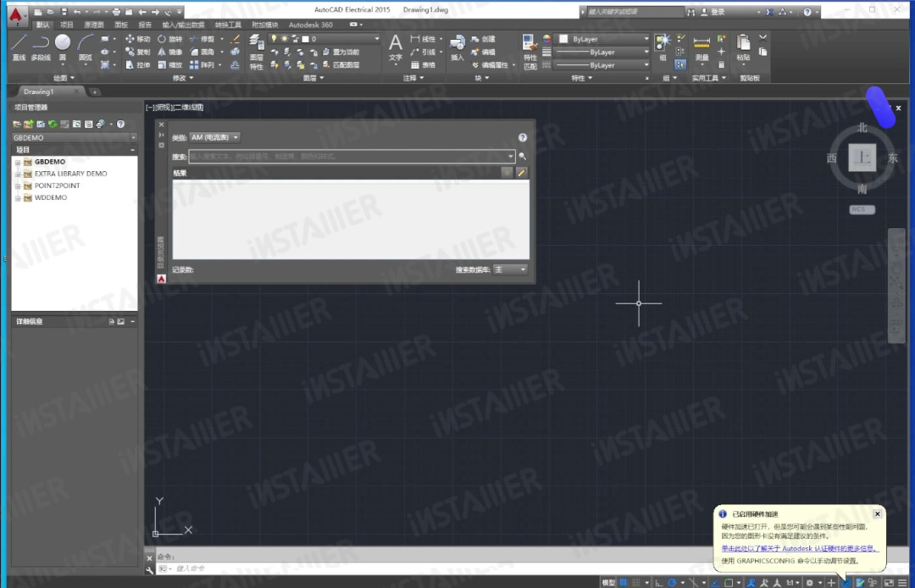Expand the 绘图 panel flyout

pyautogui.click(x=64, y=78)
